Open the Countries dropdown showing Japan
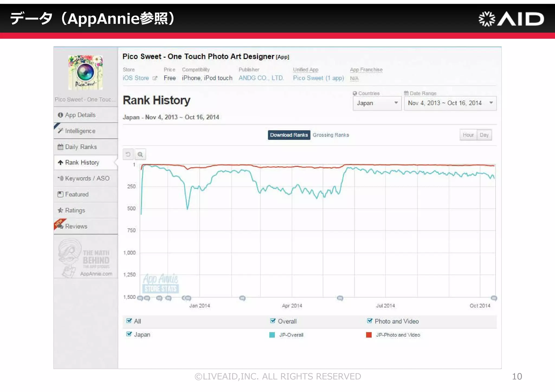 coord(377,103)
